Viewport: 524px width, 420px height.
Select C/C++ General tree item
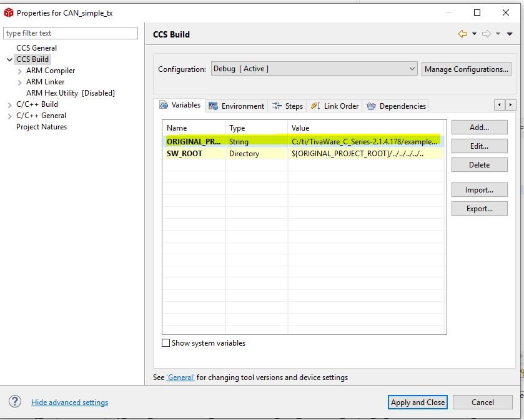[41, 116]
